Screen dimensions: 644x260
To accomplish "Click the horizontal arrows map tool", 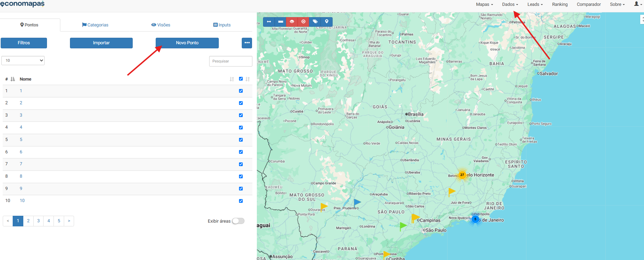I will (x=269, y=22).
